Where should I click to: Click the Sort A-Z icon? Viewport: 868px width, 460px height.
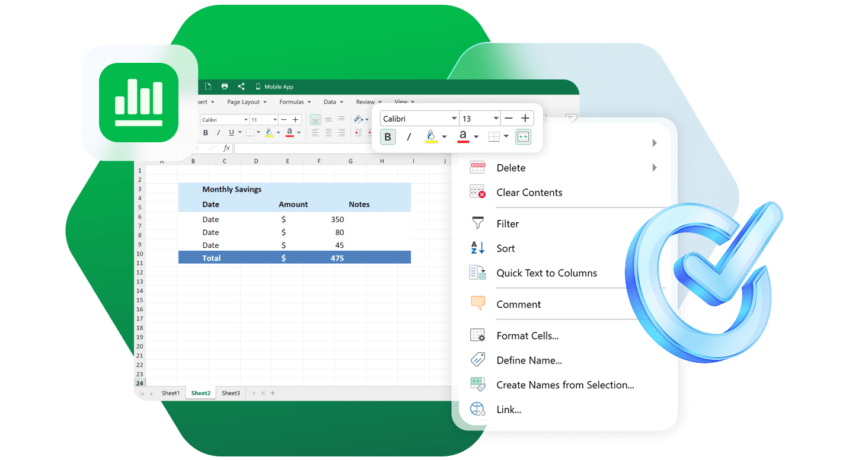[x=477, y=248]
